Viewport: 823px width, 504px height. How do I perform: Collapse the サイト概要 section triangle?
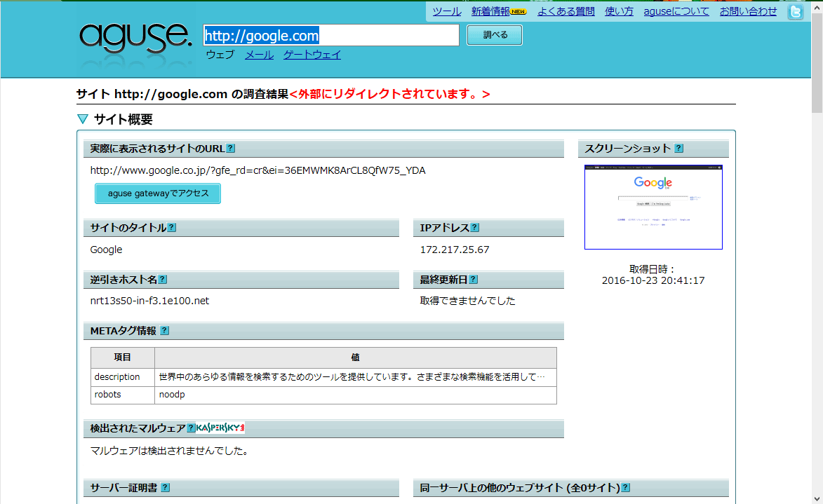click(x=83, y=120)
